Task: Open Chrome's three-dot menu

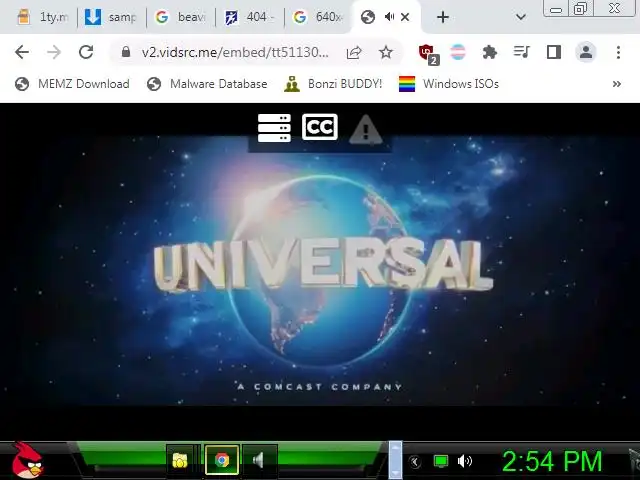Action: click(618, 52)
